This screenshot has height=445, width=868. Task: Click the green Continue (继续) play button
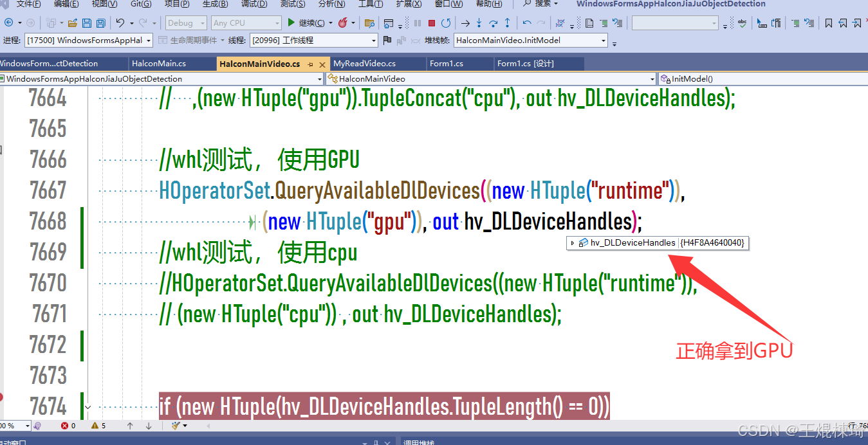click(306, 23)
